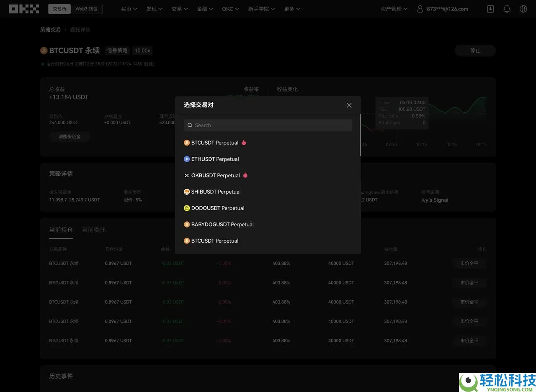Select the 当前委托 tab
536x392 pixels.
coord(94,230)
